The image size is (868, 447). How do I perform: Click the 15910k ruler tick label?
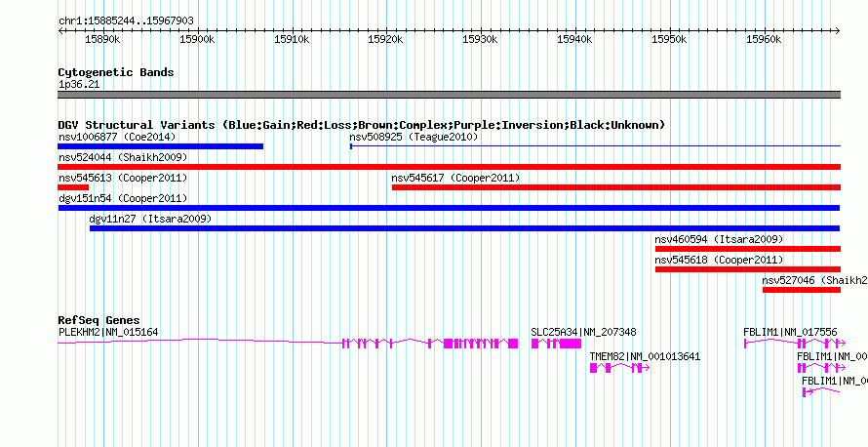292,39
